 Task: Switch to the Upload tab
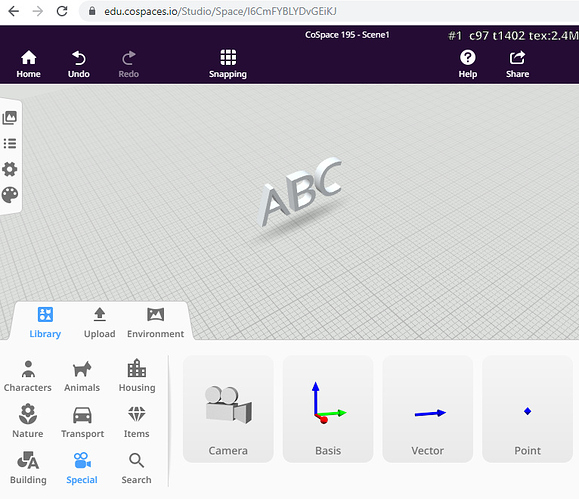point(99,323)
